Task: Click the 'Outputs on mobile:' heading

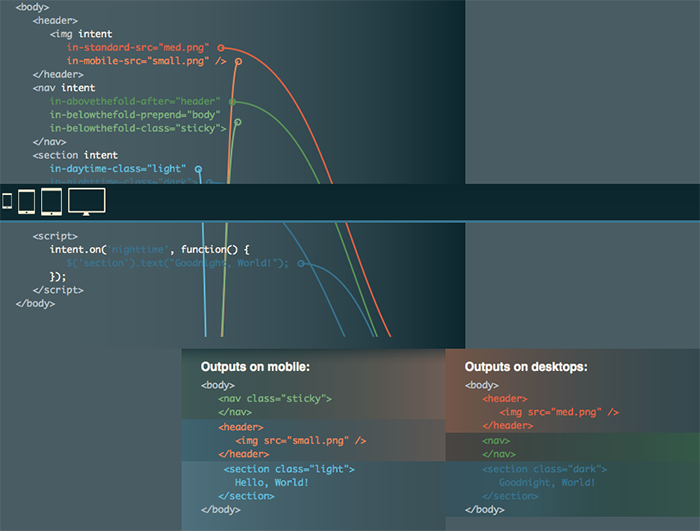Action: pos(255,367)
